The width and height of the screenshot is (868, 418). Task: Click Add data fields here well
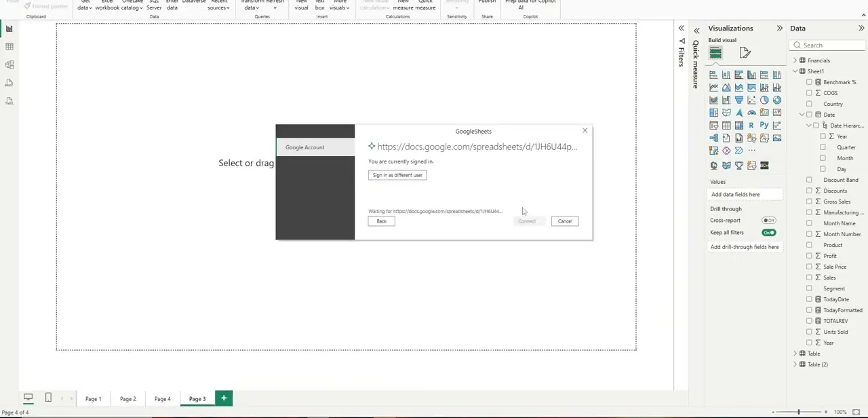tap(746, 195)
